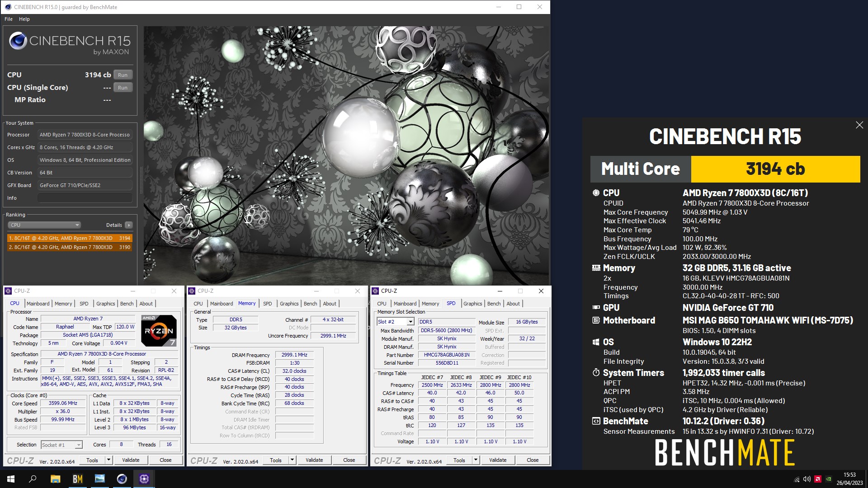Select ranking entry 1 with score 3194

point(70,238)
